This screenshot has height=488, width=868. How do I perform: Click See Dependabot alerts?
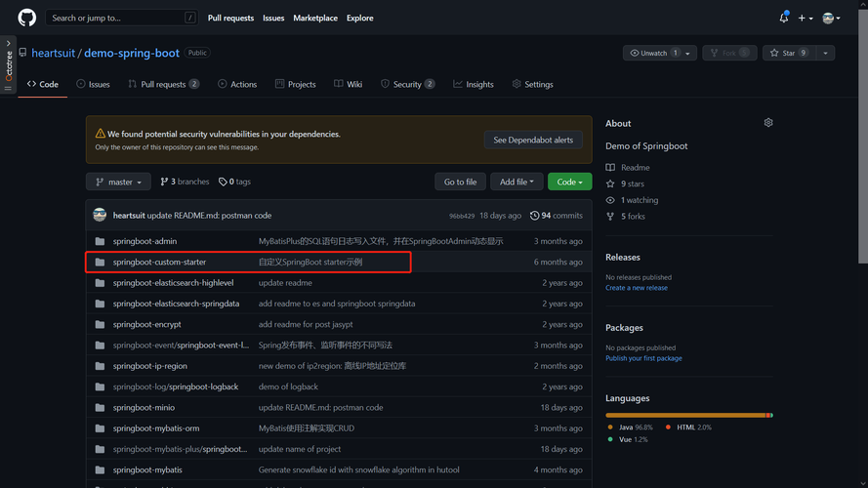[x=533, y=140]
